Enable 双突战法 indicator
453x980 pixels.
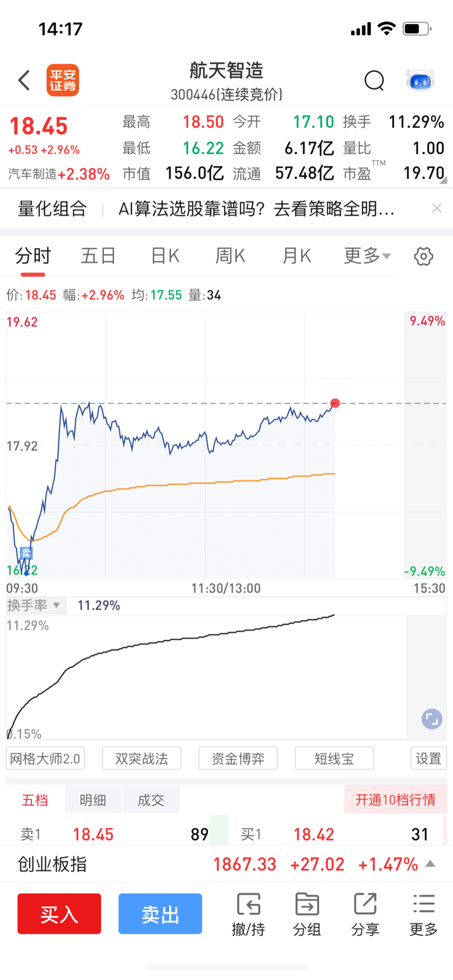(142, 758)
